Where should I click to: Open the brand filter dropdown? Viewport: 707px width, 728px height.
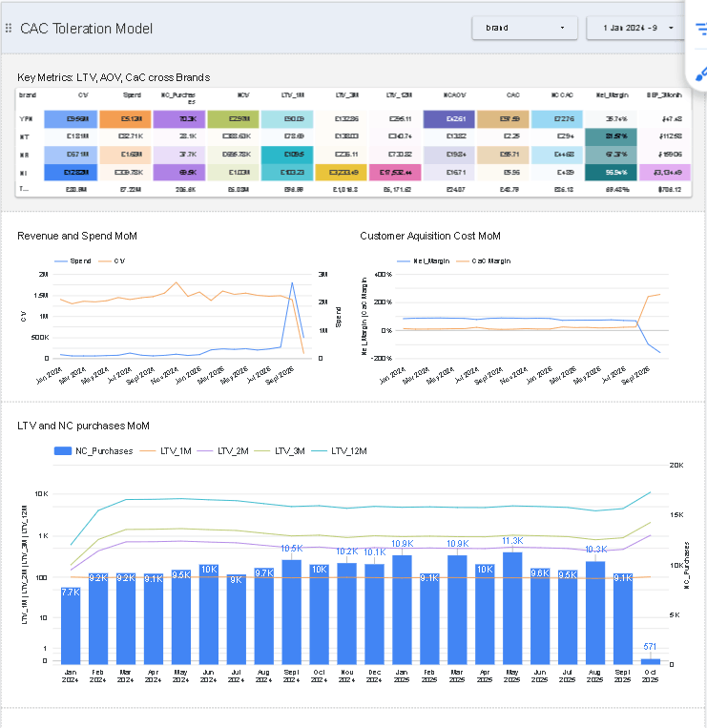pyautogui.click(x=525, y=28)
